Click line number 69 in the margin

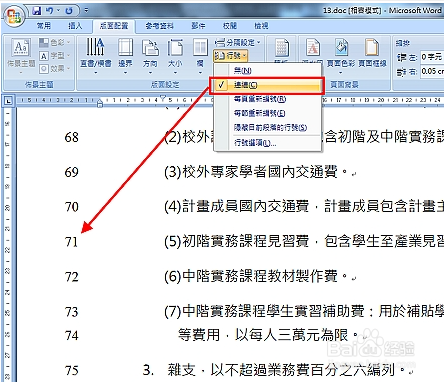72,172
